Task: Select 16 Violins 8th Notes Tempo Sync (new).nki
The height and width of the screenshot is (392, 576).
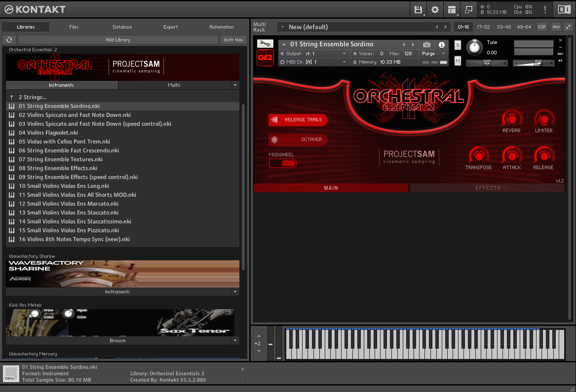Action: pyautogui.click(x=123, y=239)
